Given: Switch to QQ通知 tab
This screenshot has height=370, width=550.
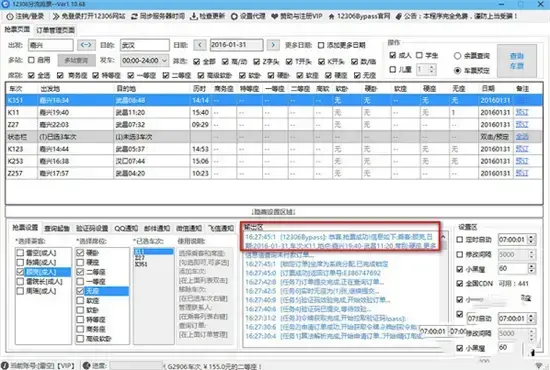Looking at the screenshot, I should (x=126, y=228).
